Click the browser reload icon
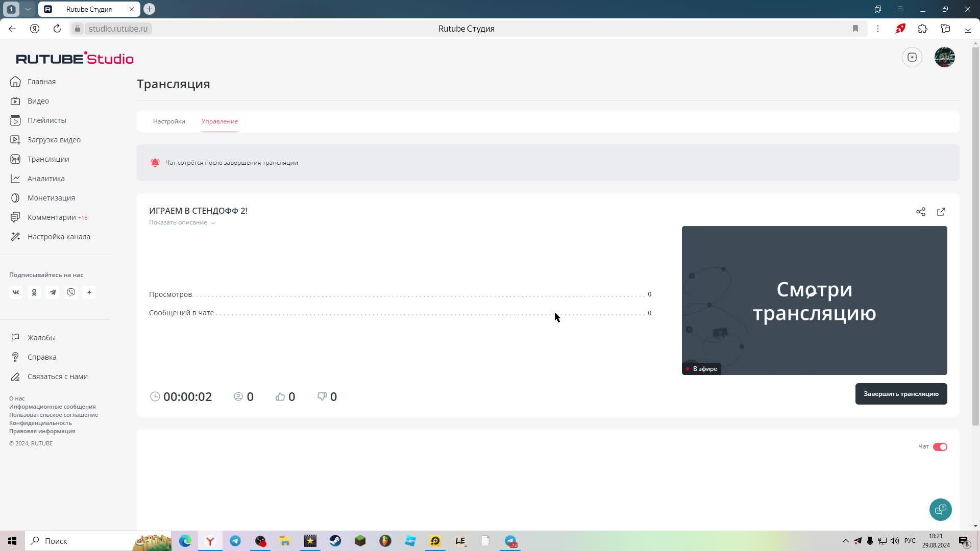 pyautogui.click(x=57, y=29)
